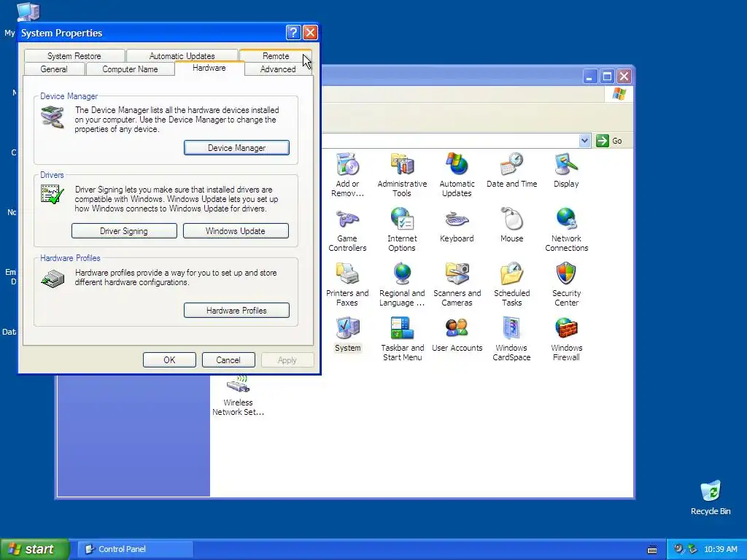This screenshot has height=560, width=747.
Task: Select the System icon in Control Panel
Action: click(347, 335)
